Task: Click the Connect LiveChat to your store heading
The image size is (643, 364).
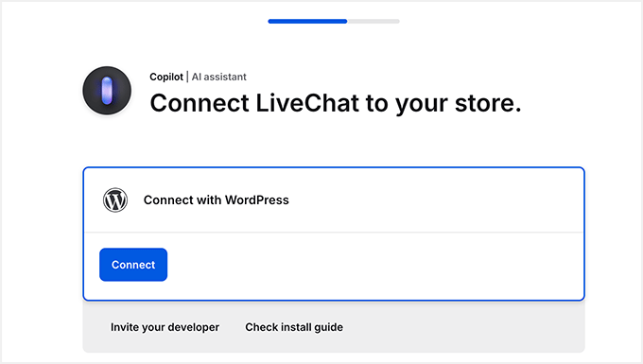Action: pos(336,103)
